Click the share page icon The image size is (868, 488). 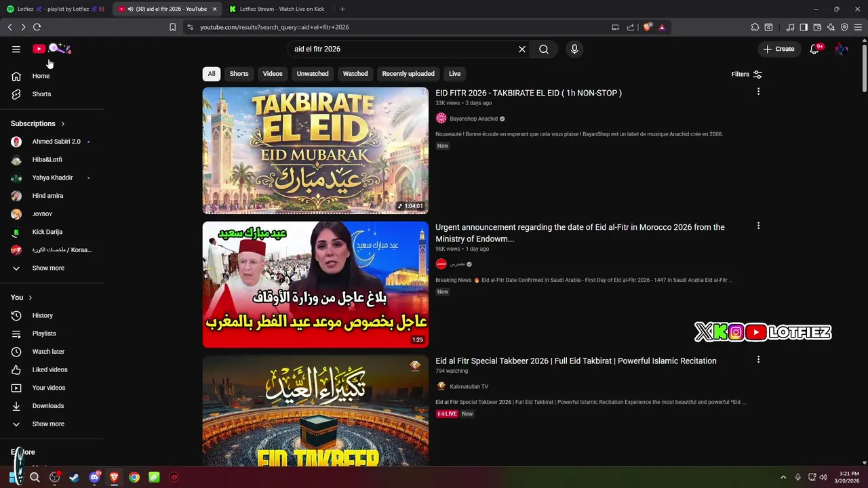pyautogui.click(x=631, y=27)
